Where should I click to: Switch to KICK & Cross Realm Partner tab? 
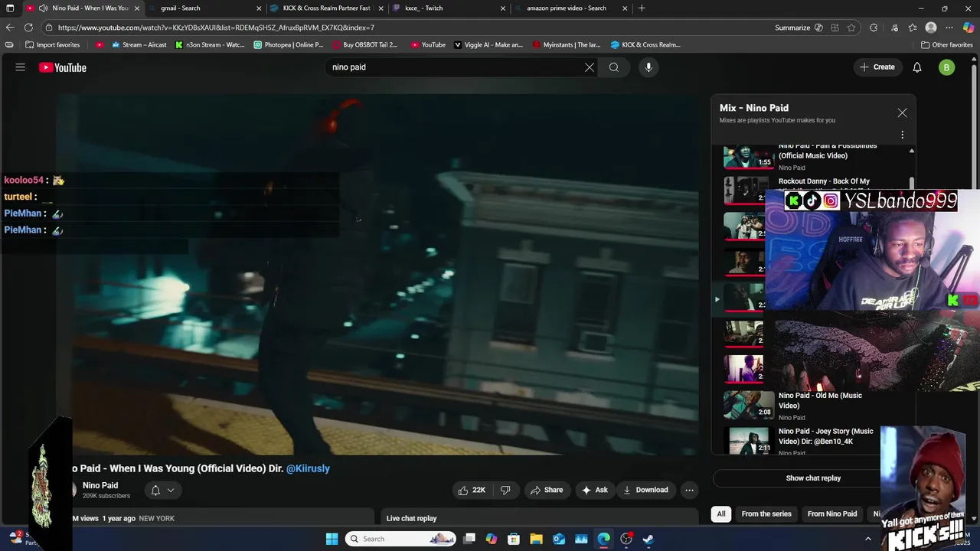point(325,8)
